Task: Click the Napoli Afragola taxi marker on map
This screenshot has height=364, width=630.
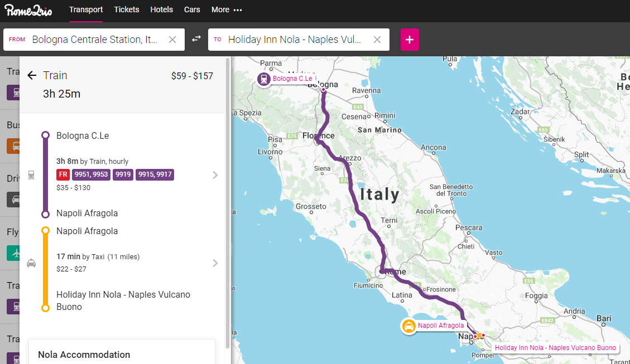Action: click(x=408, y=326)
